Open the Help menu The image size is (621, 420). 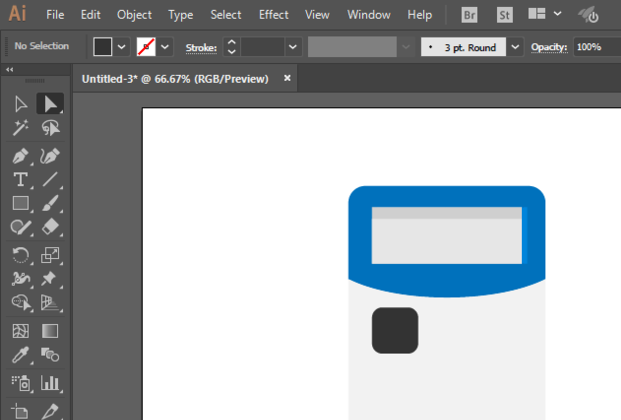(x=420, y=15)
